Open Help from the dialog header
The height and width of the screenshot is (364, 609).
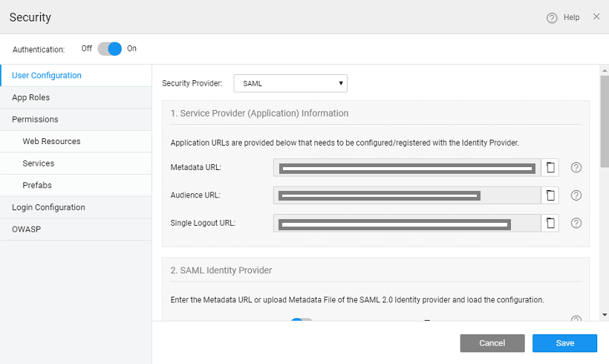(x=563, y=18)
